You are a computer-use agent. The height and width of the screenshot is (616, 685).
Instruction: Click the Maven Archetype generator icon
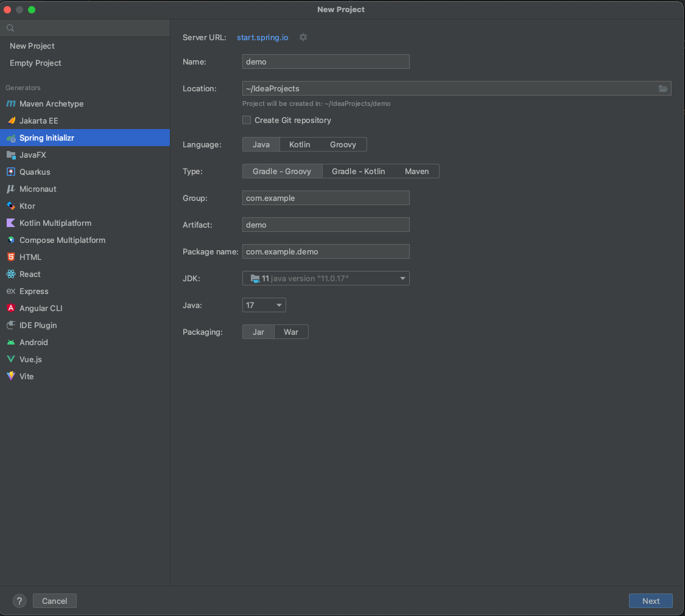[x=11, y=103]
